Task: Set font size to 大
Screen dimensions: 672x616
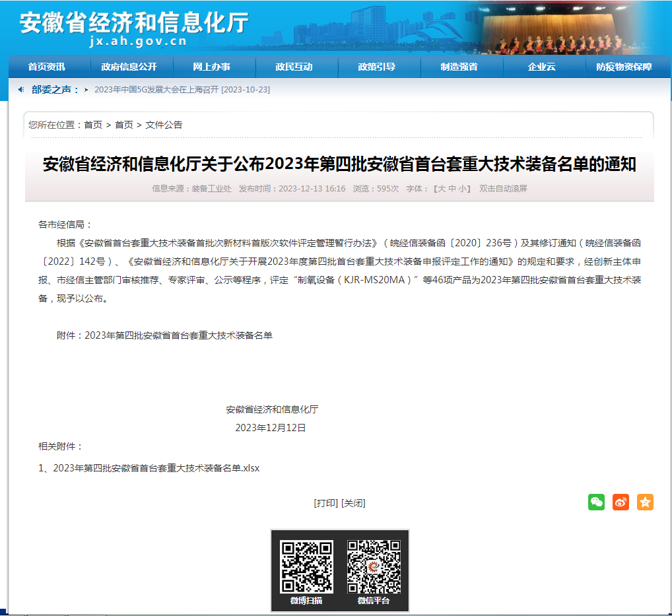Action: pyautogui.click(x=442, y=189)
